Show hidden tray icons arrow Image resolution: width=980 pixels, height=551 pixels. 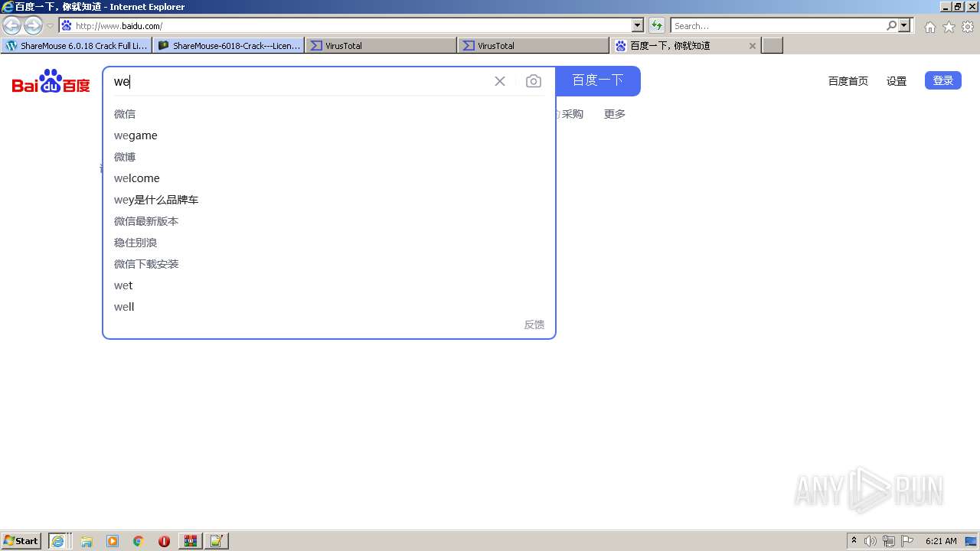pyautogui.click(x=854, y=540)
